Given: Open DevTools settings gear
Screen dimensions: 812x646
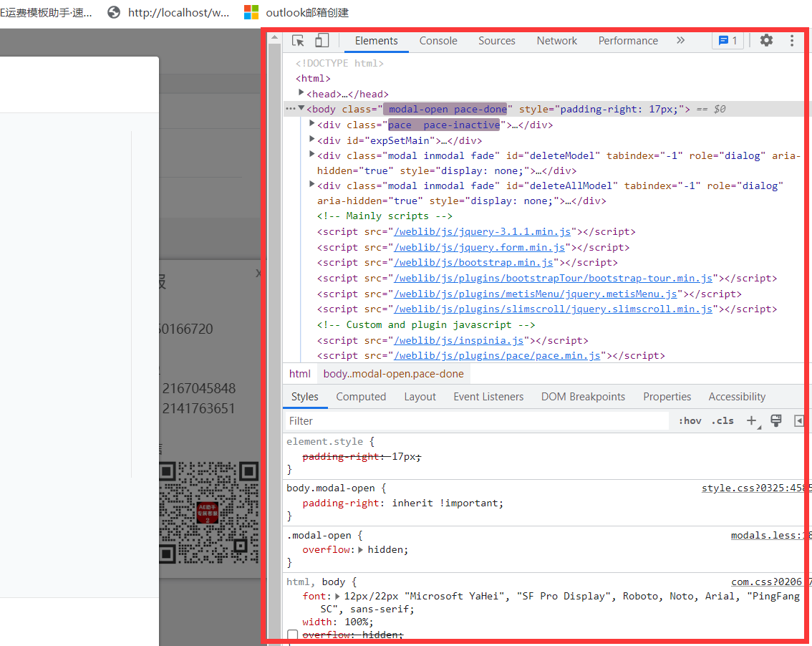Looking at the screenshot, I should [x=766, y=40].
